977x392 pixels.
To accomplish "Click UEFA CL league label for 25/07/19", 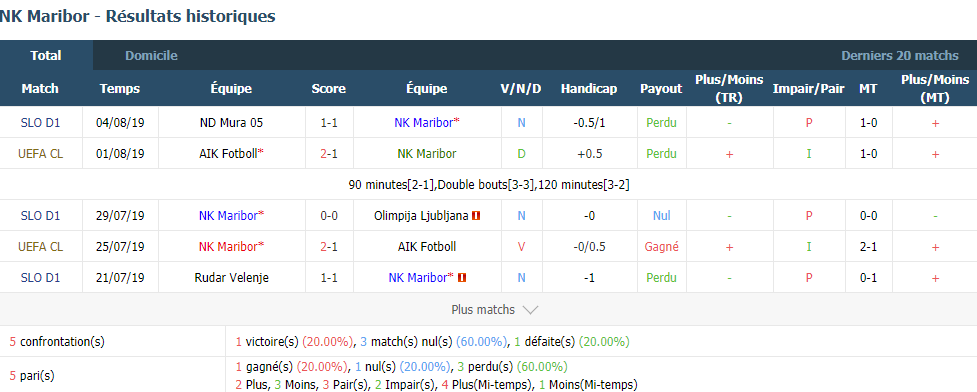I will [41, 247].
